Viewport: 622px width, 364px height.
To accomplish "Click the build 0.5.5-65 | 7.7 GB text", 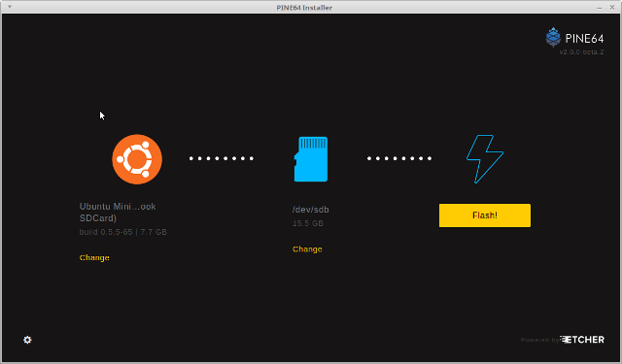I will pyautogui.click(x=123, y=232).
